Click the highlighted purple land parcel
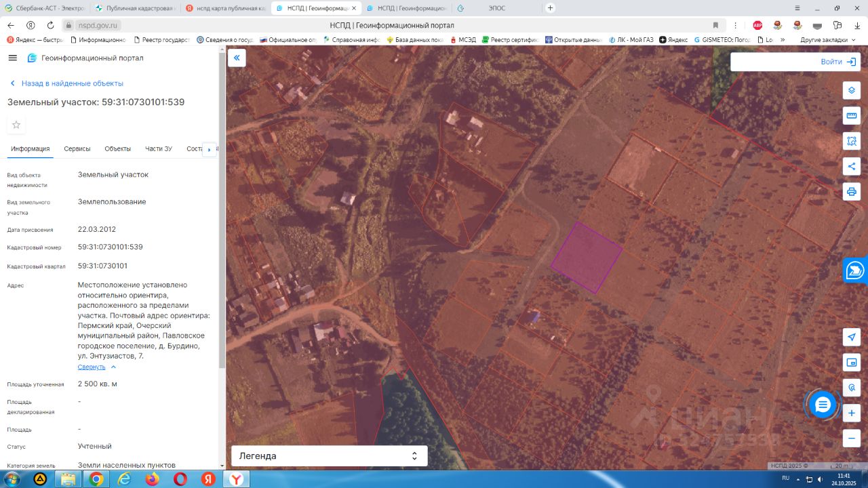 click(x=587, y=258)
